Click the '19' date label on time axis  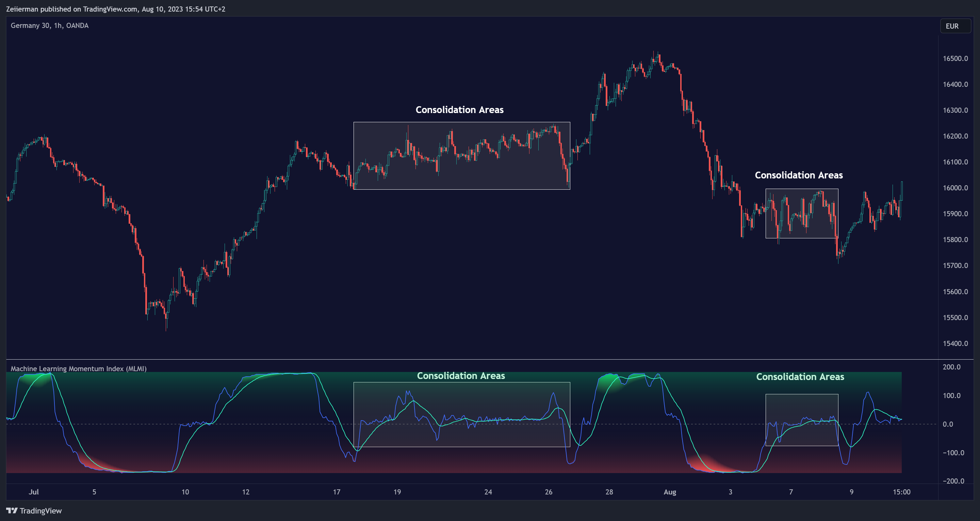click(x=397, y=492)
